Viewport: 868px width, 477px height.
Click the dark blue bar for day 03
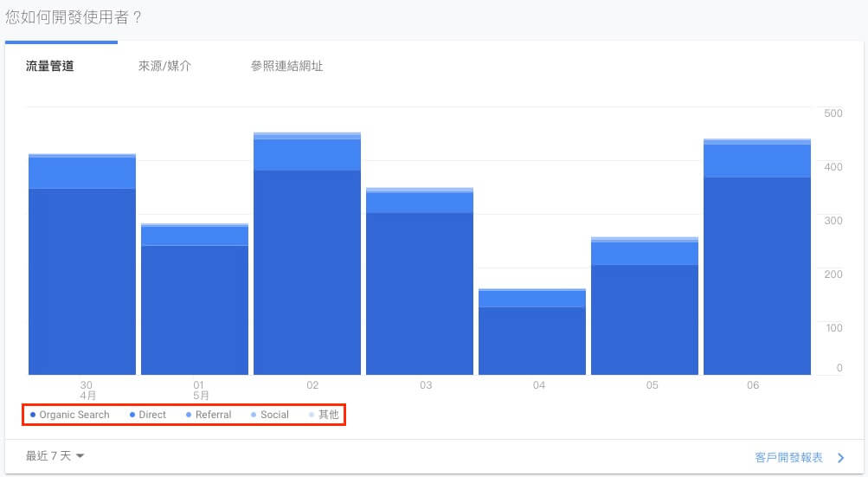[x=420, y=293]
